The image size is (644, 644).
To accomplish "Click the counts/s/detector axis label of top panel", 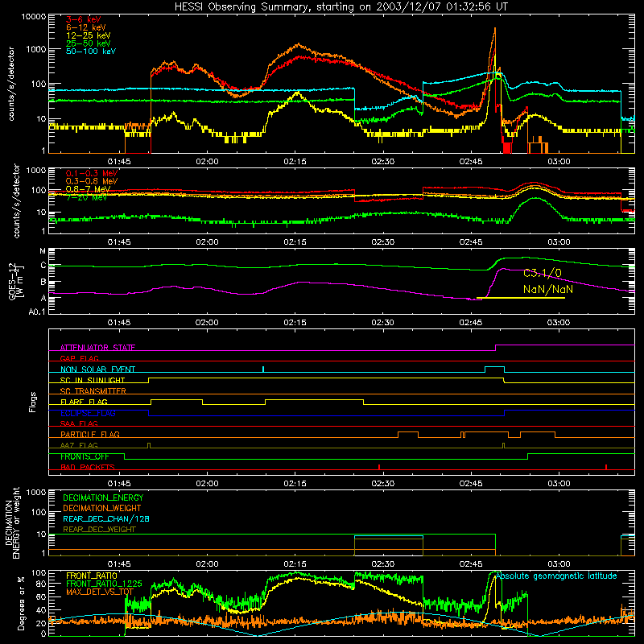I will click(11, 84).
